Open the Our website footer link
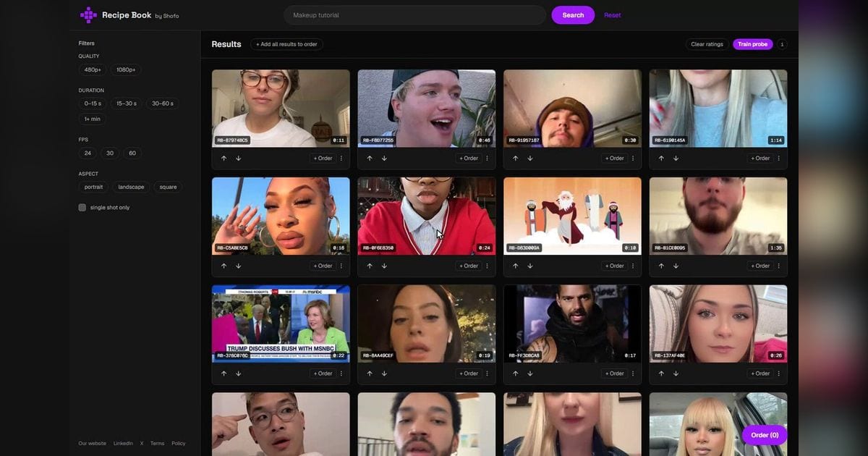This screenshot has height=456, width=868. point(93,444)
